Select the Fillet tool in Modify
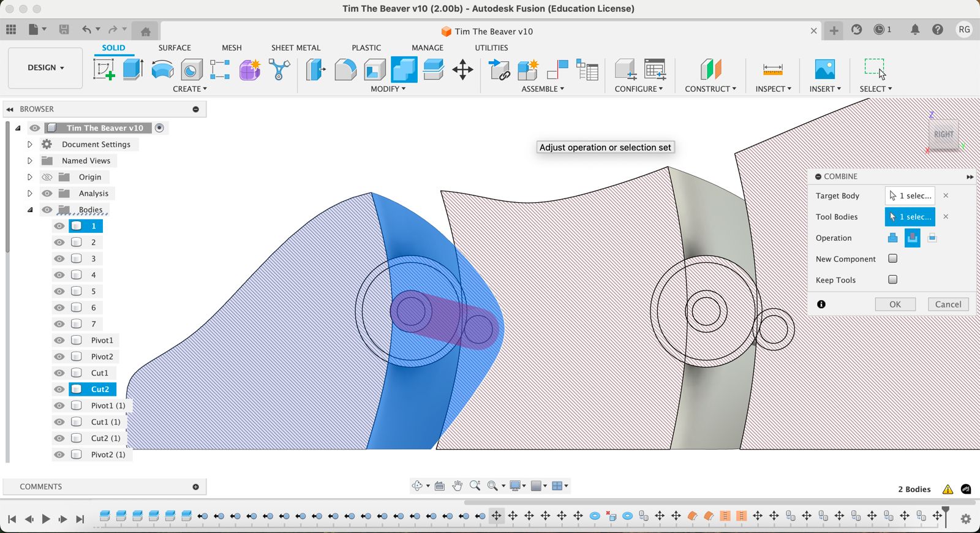Viewport: 980px width, 533px height. click(x=345, y=69)
